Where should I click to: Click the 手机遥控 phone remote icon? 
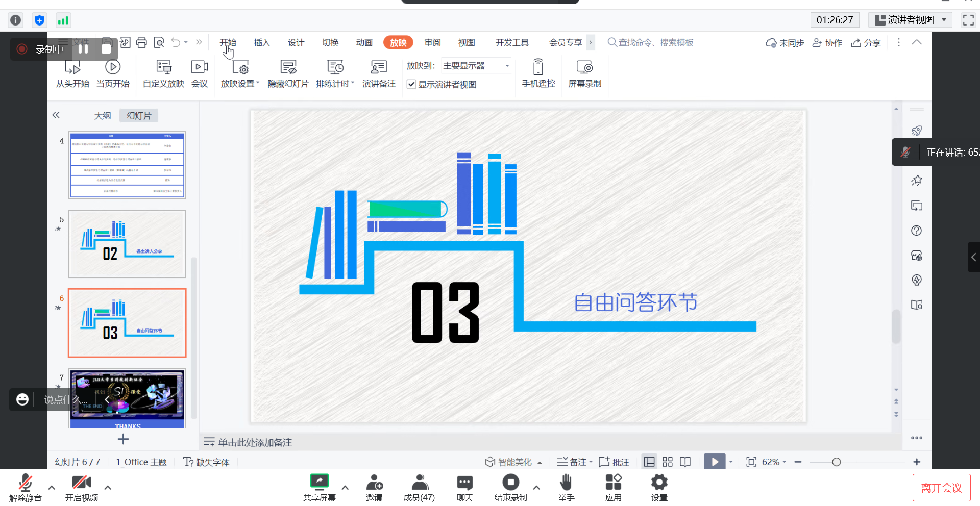[x=538, y=67]
